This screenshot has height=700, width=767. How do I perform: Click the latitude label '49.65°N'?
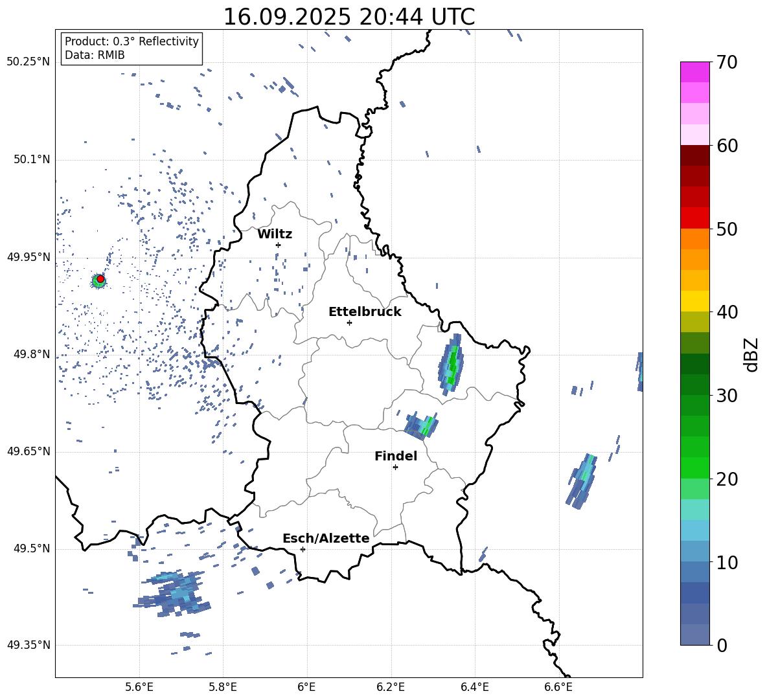(x=29, y=452)
